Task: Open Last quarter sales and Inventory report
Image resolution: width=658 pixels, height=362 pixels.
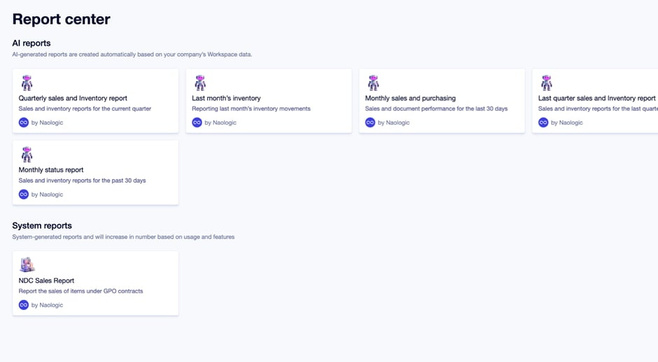Action: click(597, 98)
